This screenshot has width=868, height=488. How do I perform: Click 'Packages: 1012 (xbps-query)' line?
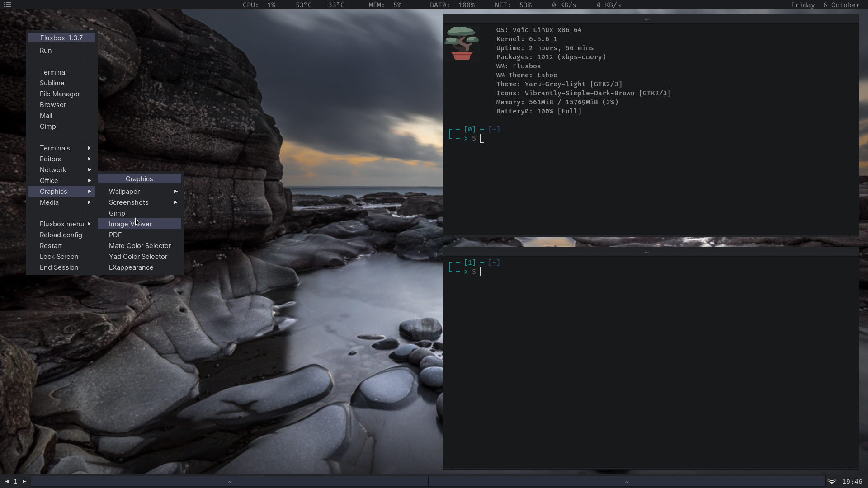click(x=551, y=57)
